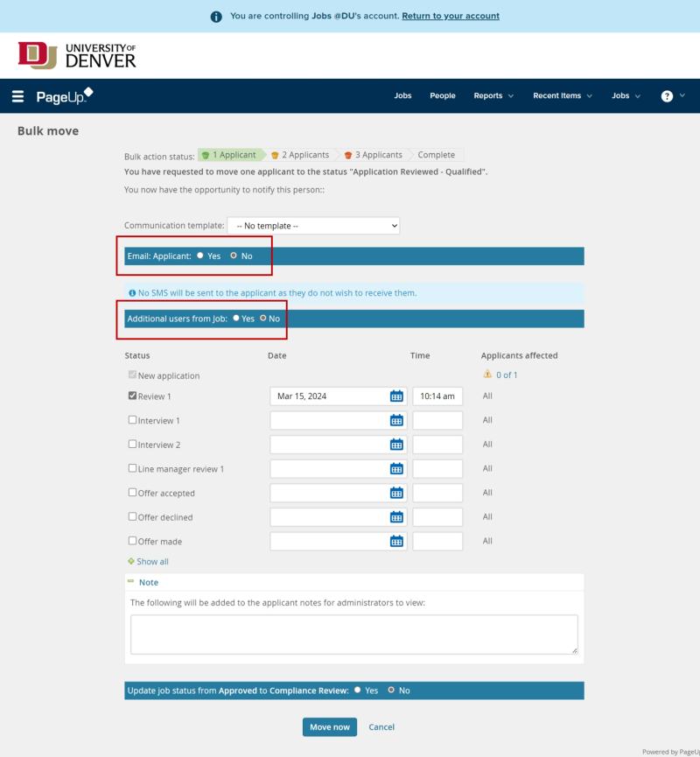Image resolution: width=700 pixels, height=757 pixels.
Task: Check the Interview 1 status checkbox
Action: click(x=133, y=420)
